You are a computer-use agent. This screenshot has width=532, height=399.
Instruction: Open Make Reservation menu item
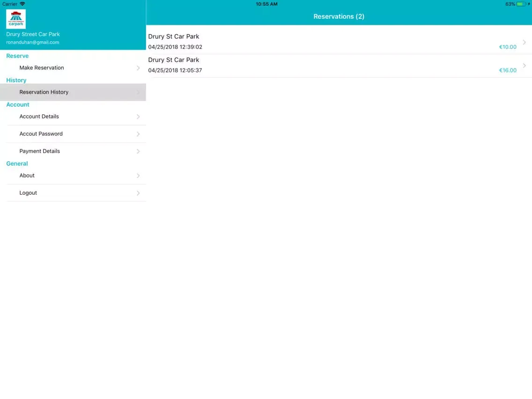click(73, 68)
